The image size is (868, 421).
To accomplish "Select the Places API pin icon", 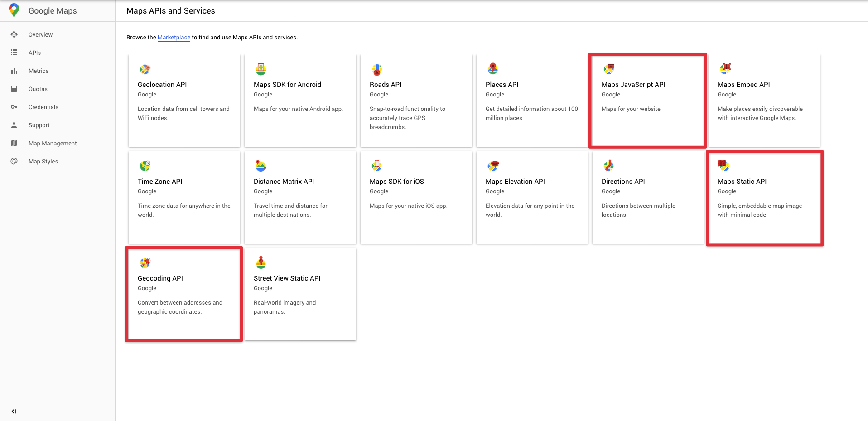I will 493,69.
